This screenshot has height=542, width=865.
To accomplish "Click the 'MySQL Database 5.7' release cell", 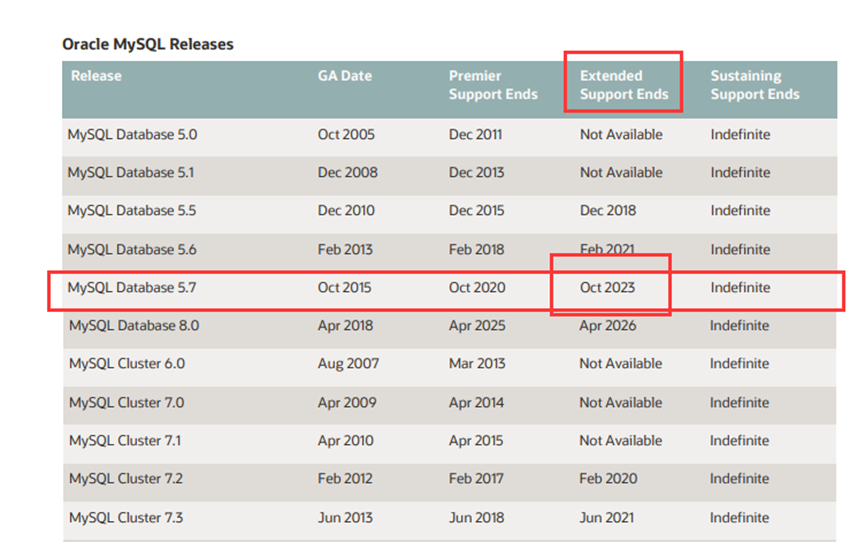I will point(132,288).
